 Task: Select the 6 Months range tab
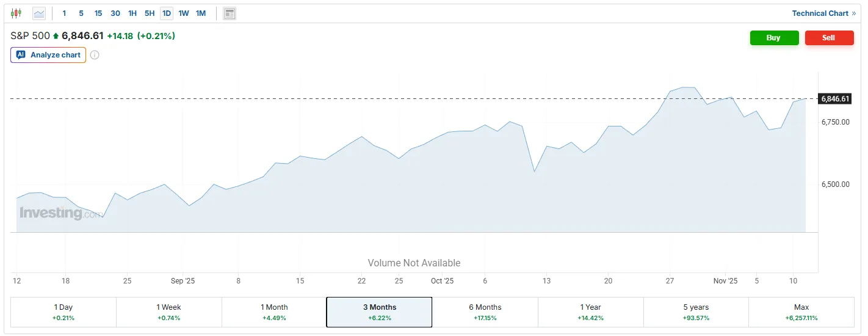point(485,312)
